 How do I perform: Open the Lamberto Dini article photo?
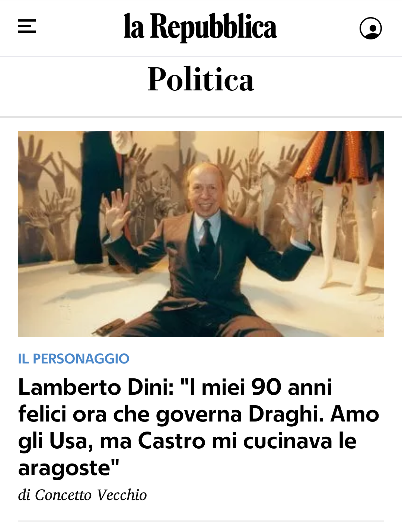[x=201, y=234]
